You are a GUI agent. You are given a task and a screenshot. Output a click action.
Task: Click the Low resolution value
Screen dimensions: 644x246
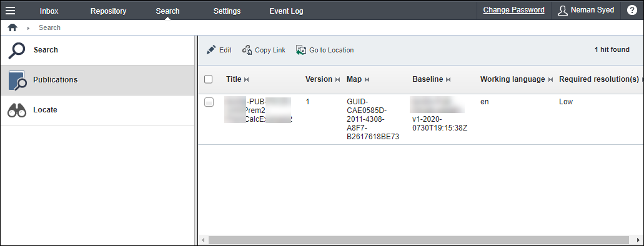point(565,102)
